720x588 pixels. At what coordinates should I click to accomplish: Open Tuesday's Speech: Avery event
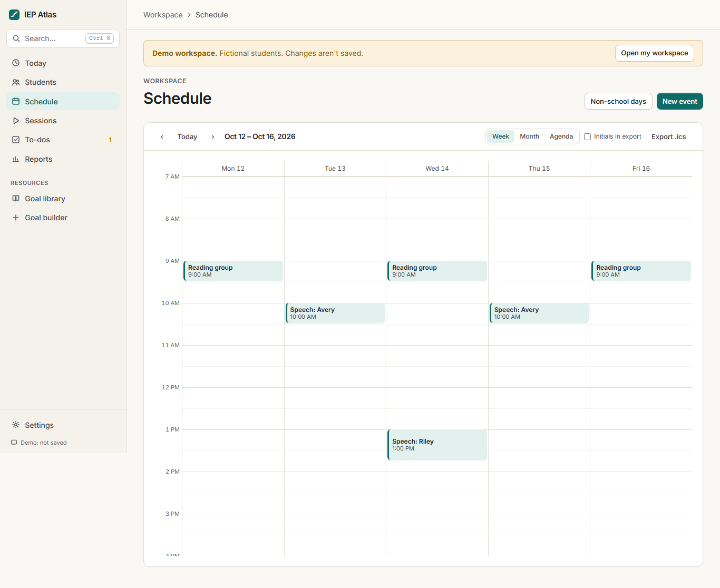[335, 313]
